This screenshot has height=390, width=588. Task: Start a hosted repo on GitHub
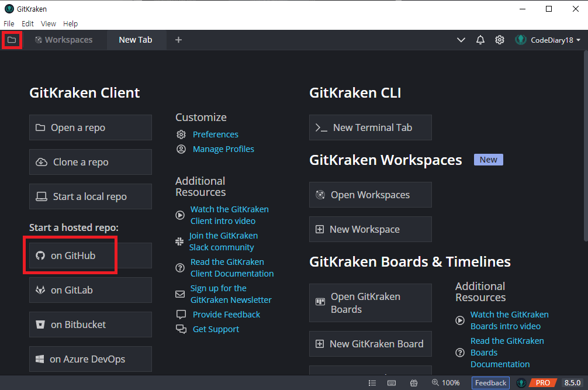[x=91, y=256]
